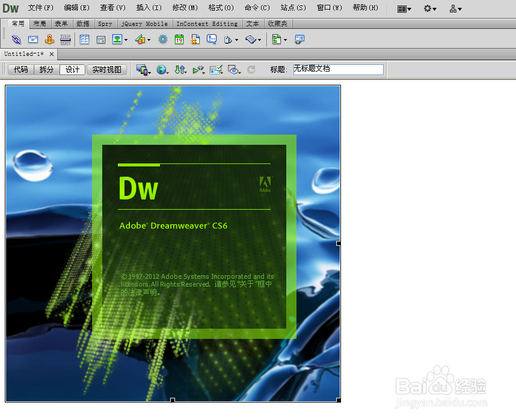The image size is (516, 420).
Task: Open the File management arrows icon
Action: [x=180, y=70]
